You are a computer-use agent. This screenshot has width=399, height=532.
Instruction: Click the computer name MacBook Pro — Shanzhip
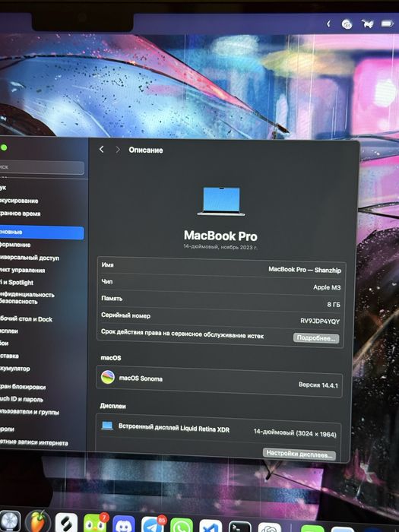click(305, 270)
